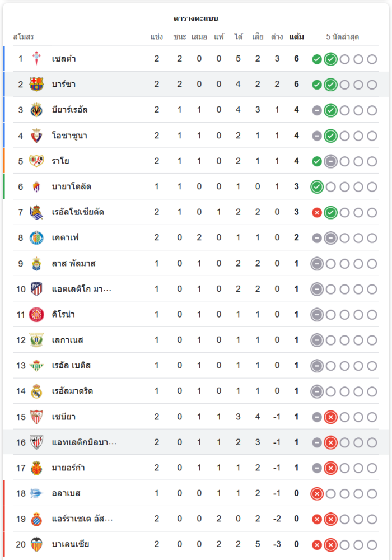Click the Valencia club crest
The height and width of the screenshot is (560, 392).
click(36, 544)
